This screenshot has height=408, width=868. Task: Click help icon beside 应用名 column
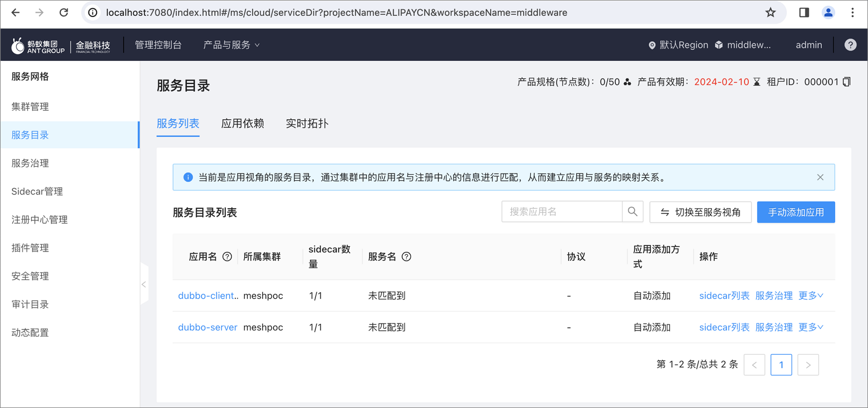tap(227, 256)
